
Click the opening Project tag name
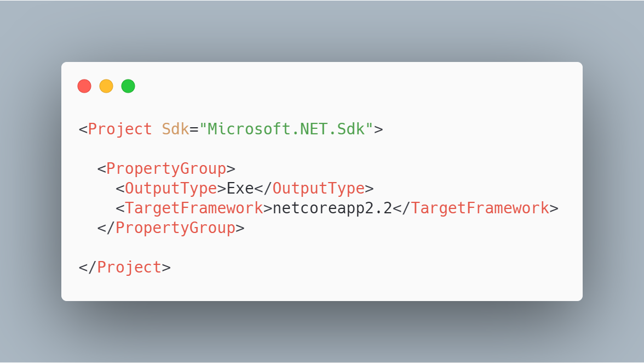[120, 129]
